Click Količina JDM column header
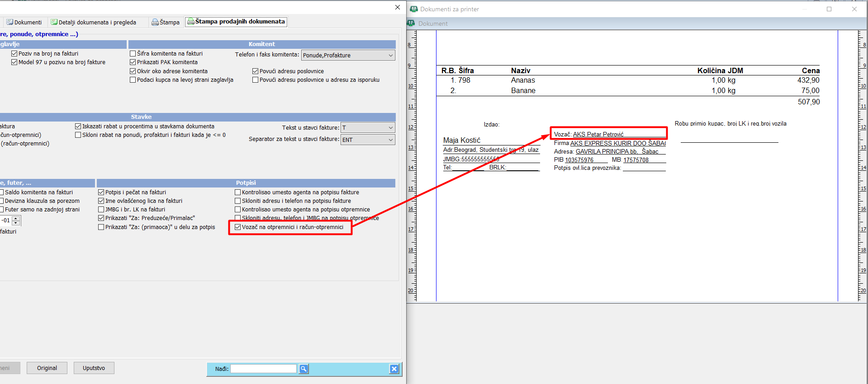868x384 pixels. [720, 70]
